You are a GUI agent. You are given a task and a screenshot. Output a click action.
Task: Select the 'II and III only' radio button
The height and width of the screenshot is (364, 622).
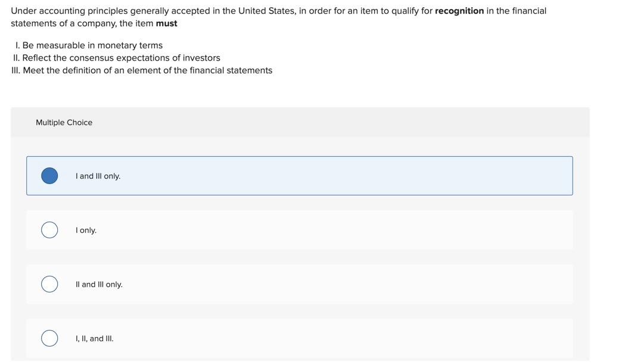49,284
